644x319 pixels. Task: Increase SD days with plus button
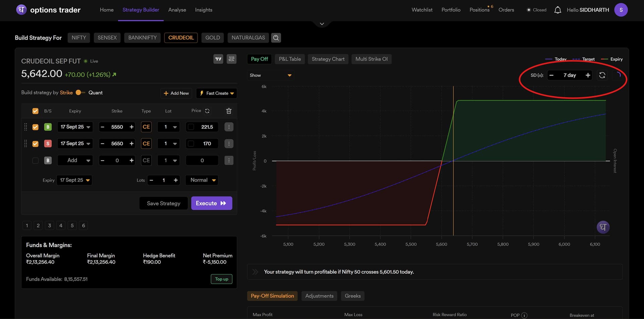(588, 75)
